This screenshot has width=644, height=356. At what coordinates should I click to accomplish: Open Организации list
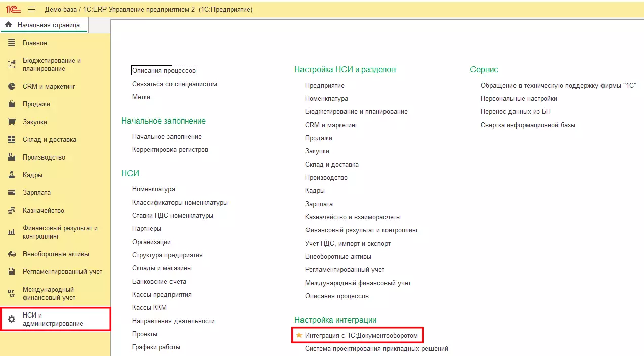(x=151, y=242)
